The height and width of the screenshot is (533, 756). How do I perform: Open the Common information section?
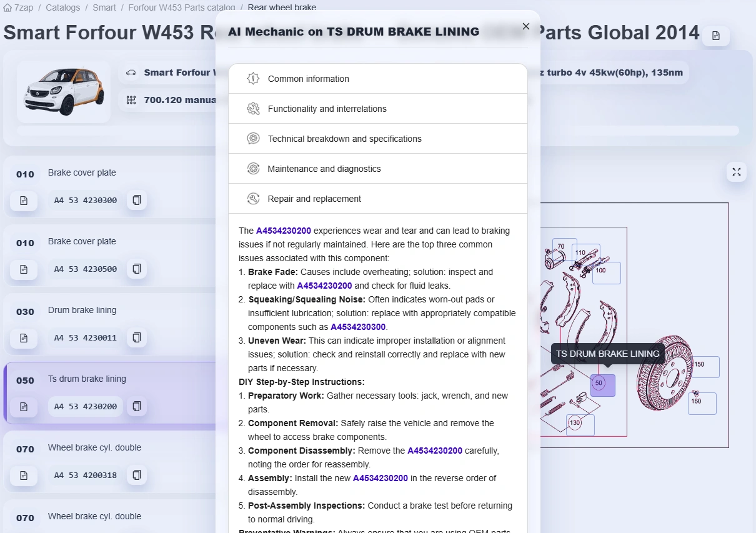pyautogui.click(x=378, y=79)
